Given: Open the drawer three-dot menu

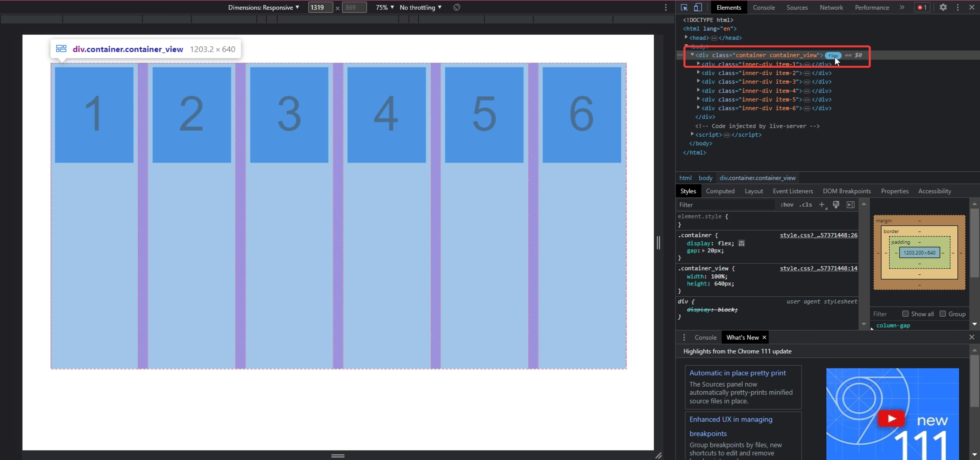Looking at the screenshot, I should (684, 337).
